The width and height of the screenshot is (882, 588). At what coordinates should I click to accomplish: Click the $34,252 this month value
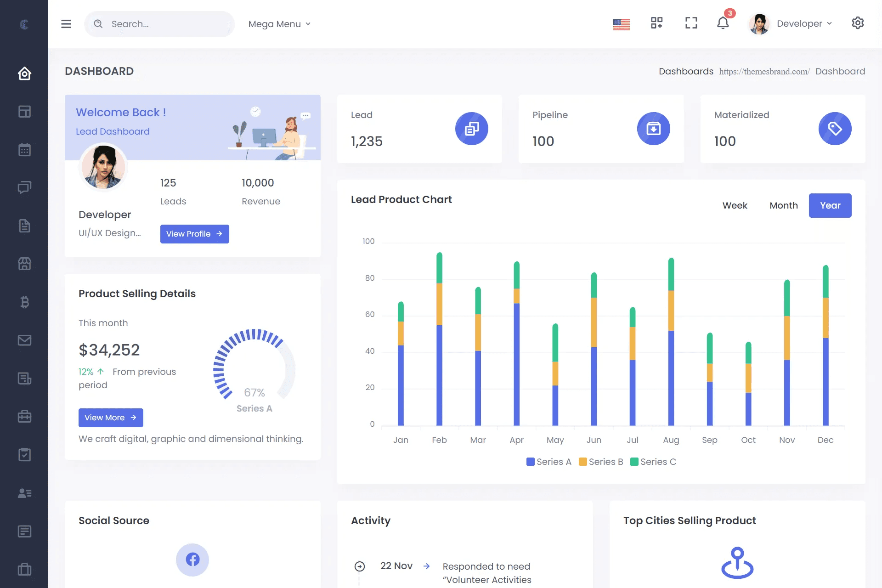[109, 350]
